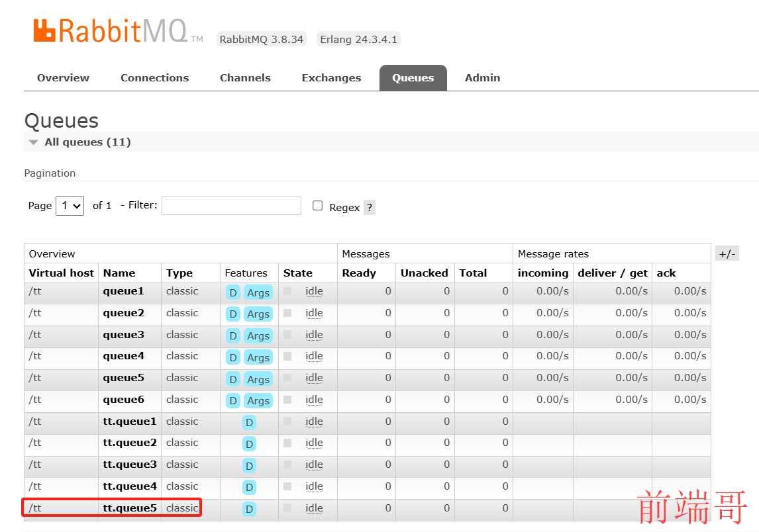Screen dimensions: 759x532
Task: Click the idle state of tt.queue5
Action: click(314, 508)
